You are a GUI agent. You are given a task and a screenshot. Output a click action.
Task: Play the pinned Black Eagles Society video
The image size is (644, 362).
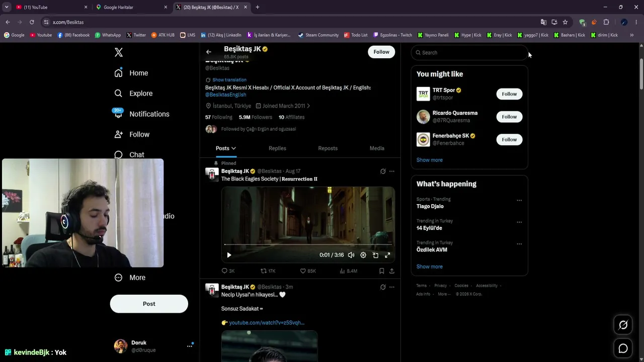229,255
